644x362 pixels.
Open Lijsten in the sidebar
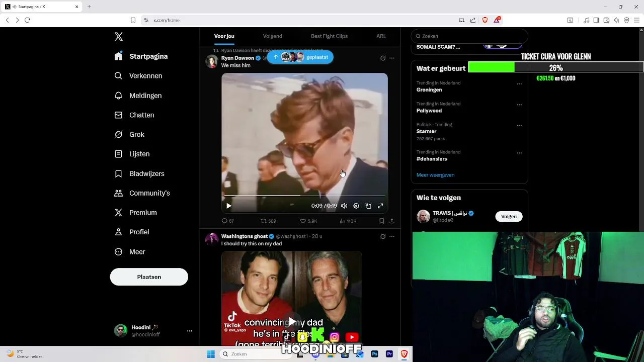(132, 154)
